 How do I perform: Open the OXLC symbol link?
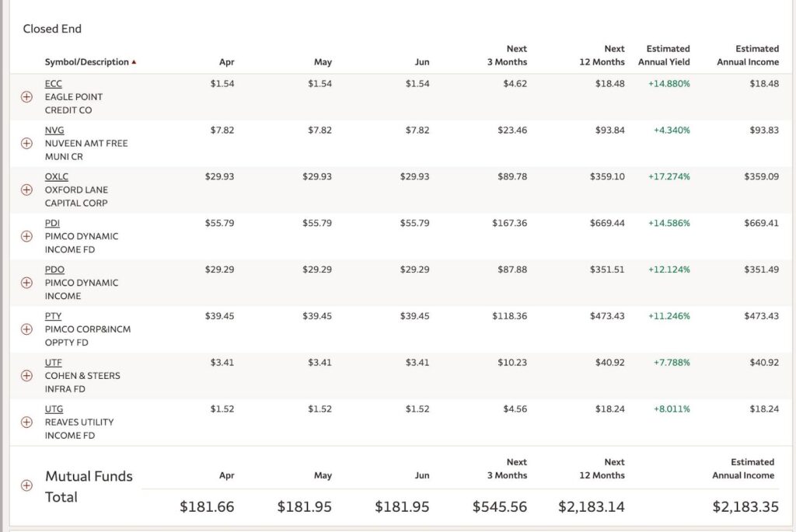pyautogui.click(x=56, y=177)
